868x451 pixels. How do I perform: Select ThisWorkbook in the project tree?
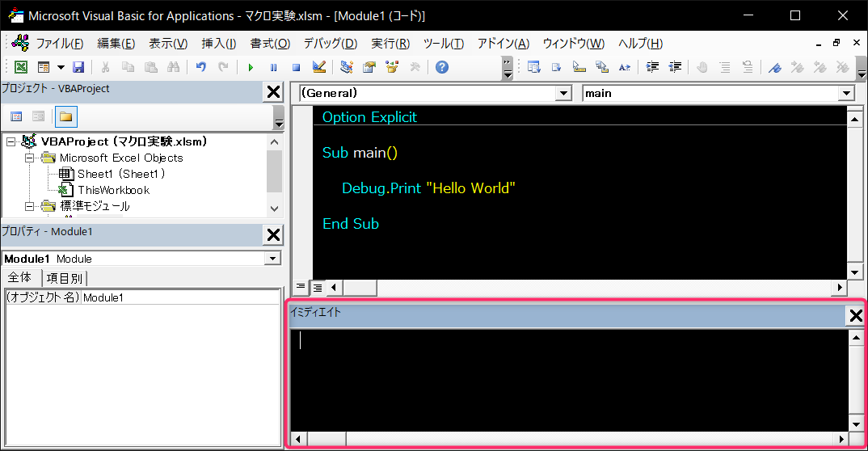113,190
